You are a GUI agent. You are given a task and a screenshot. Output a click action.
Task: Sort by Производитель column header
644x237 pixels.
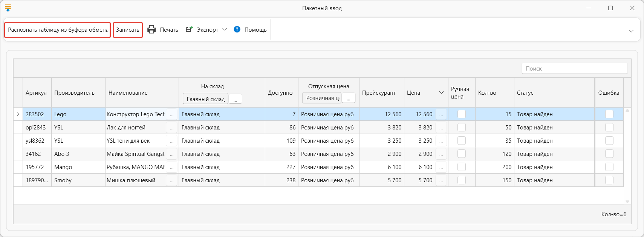pos(78,92)
